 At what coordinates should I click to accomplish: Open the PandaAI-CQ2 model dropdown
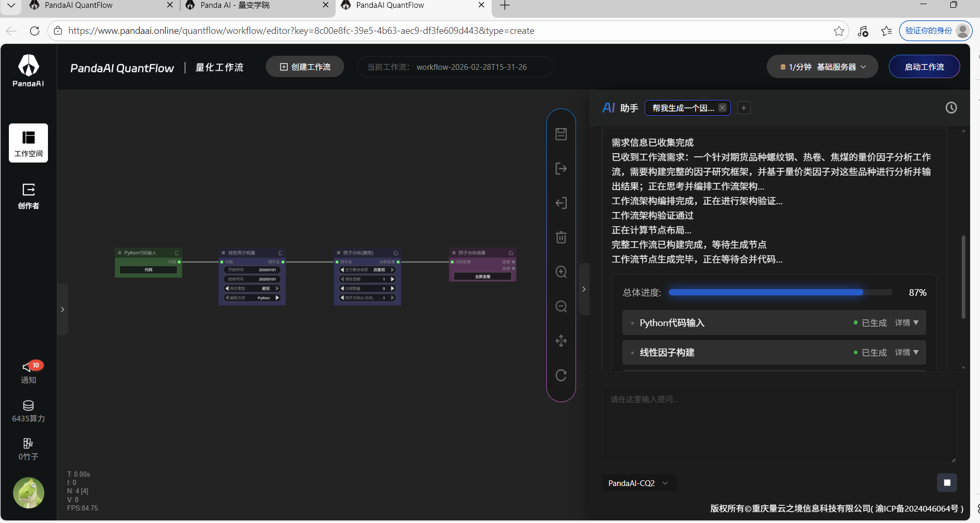639,483
